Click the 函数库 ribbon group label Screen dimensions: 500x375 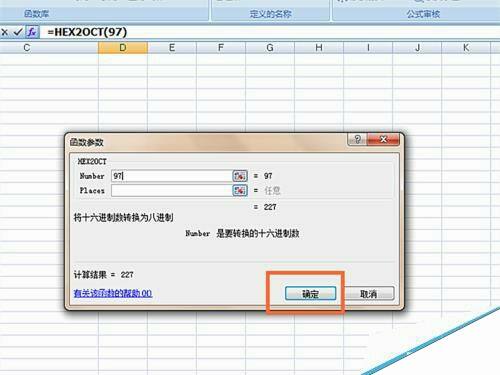point(36,14)
